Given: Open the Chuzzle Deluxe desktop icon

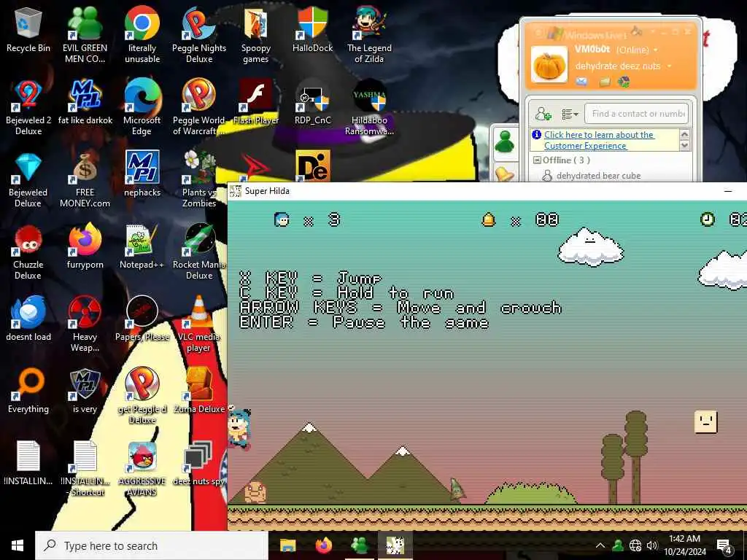Looking at the screenshot, I should [28, 252].
